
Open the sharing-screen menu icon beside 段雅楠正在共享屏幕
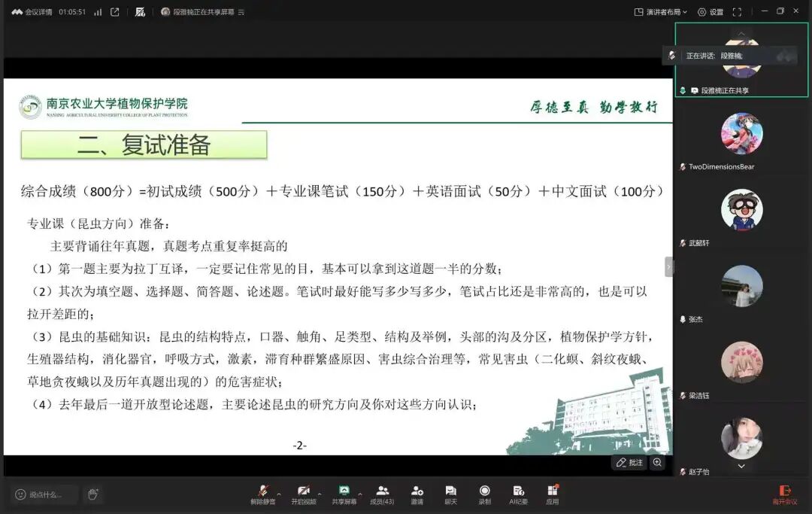coord(241,12)
